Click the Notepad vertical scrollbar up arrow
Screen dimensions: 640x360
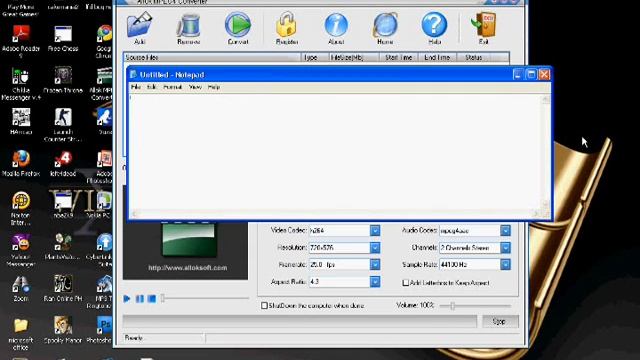pos(546,99)
